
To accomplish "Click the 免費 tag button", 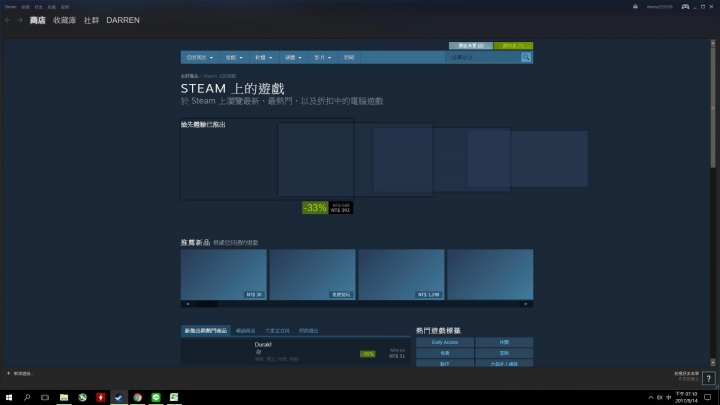I will (445, 353).
